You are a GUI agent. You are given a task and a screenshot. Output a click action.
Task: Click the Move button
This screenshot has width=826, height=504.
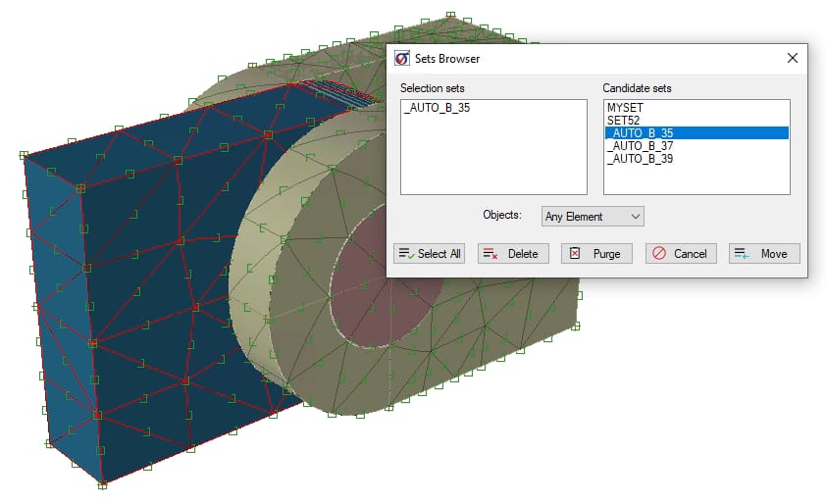(x=764, y=254)
